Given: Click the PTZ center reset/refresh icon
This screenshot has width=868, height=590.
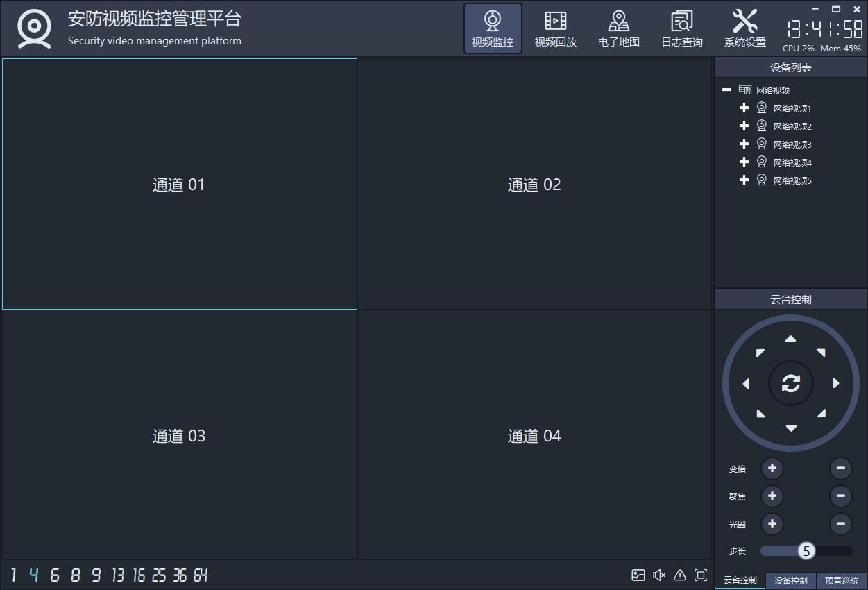Looking at the screenshot, I should click(790, 383).
